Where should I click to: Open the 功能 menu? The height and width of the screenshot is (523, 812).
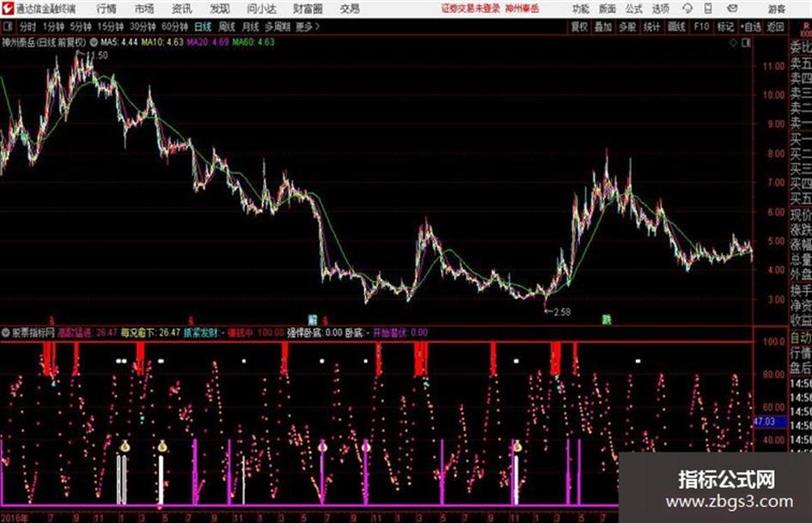(x=580, y=9)
